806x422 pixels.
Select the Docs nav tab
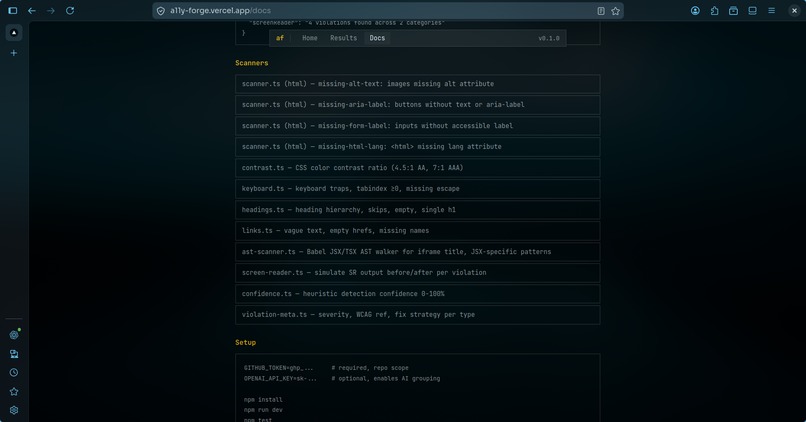pyautogui.click(x=377, y=38)
